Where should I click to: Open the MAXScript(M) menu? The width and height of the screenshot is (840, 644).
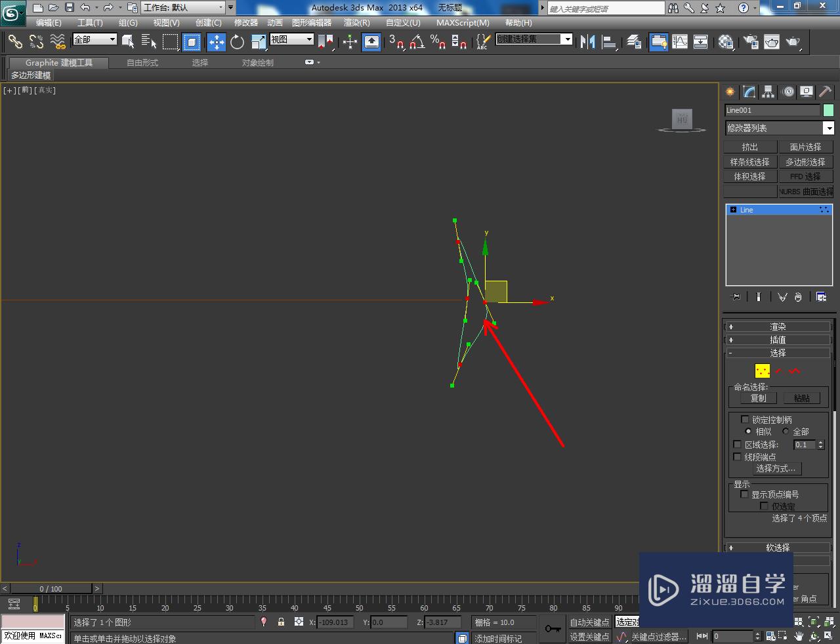coord(463,22)
